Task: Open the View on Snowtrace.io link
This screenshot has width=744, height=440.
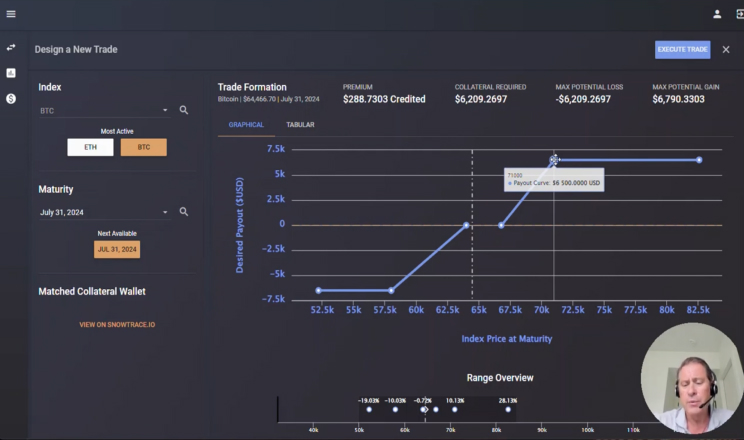Action: click(x=117, y=324)
